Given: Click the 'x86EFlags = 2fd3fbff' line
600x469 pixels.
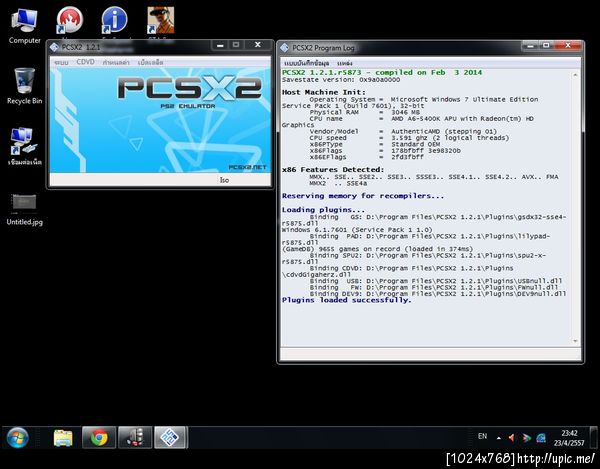Looking at the screenshot, I should coord(366,157).
